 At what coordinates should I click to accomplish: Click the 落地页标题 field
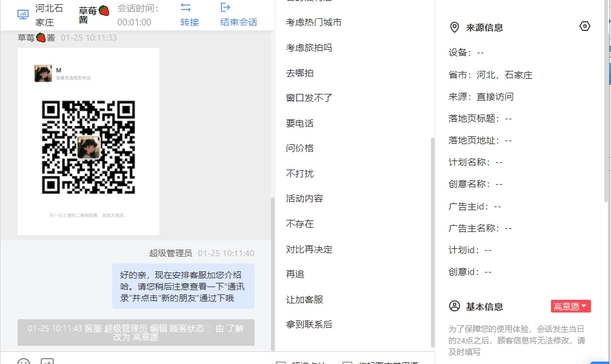480,119
